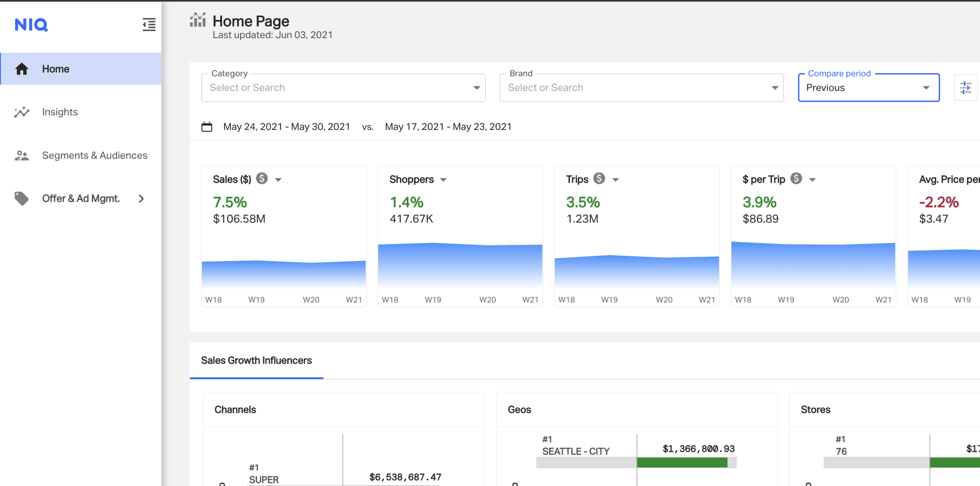Click the Insights trend icon
This screenshot has height=486, width=980.
[22, 112]
